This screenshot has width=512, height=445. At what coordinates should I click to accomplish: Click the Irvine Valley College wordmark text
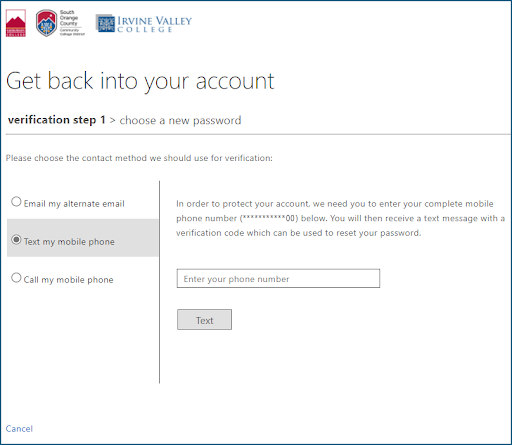(154, 24)
